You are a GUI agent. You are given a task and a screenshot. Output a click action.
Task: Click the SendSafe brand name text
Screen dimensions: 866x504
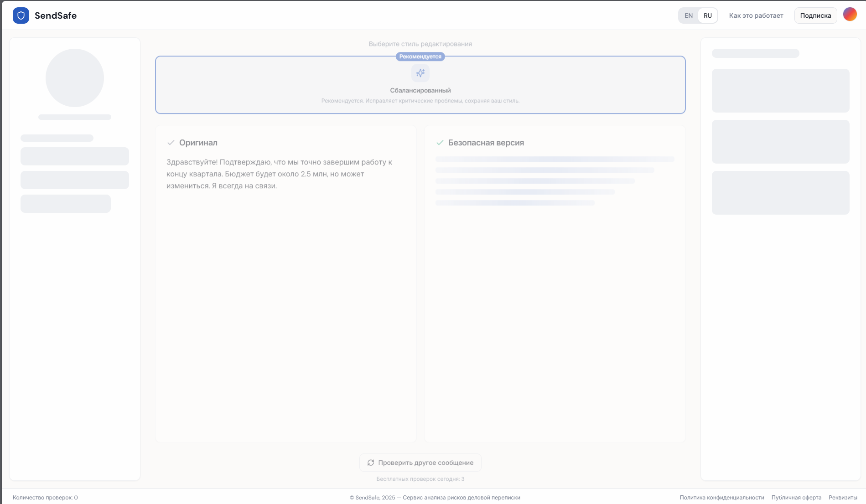point(56,15)
